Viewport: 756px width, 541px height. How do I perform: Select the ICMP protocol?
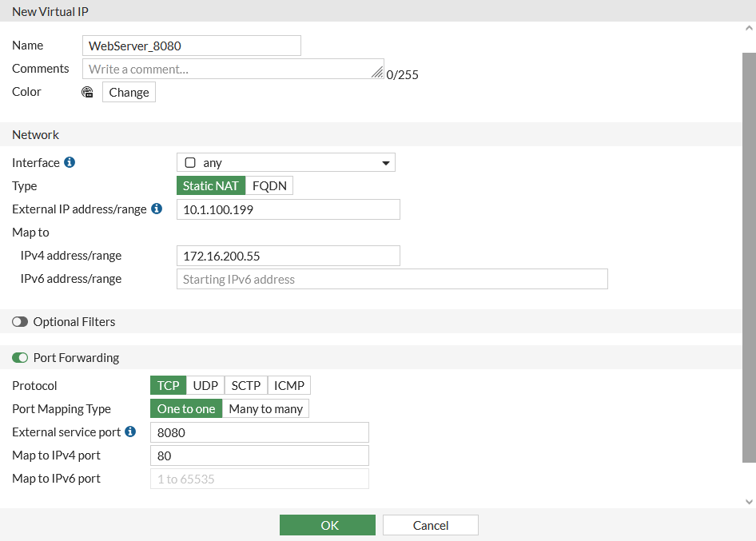pyautogui.click(x=288, y=385)
